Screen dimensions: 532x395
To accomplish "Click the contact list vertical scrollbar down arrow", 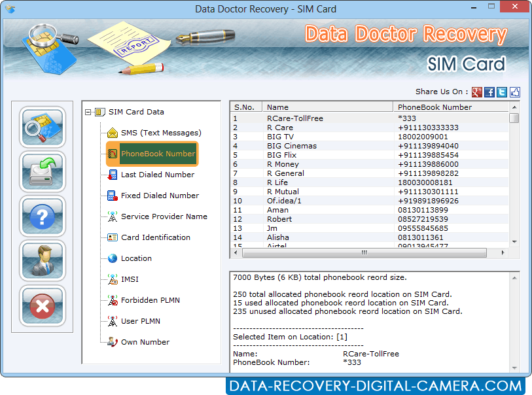I will [514, 242].
